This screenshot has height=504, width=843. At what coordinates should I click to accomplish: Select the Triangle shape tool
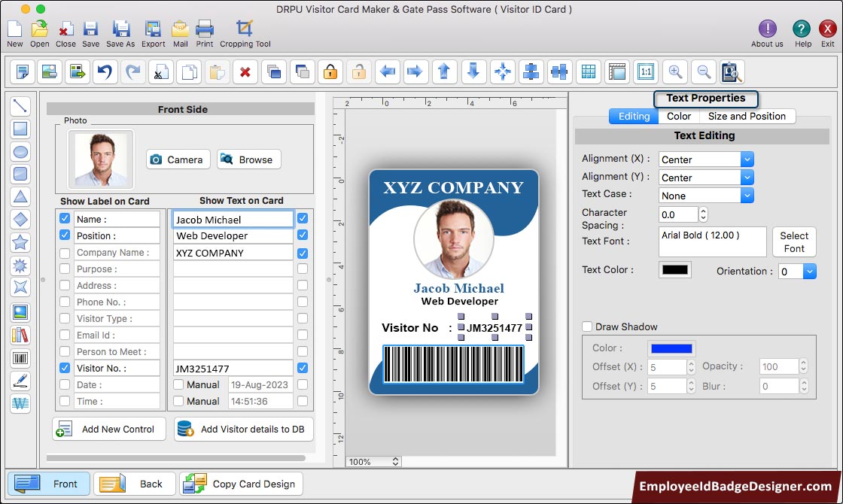[x=20, y=196]
